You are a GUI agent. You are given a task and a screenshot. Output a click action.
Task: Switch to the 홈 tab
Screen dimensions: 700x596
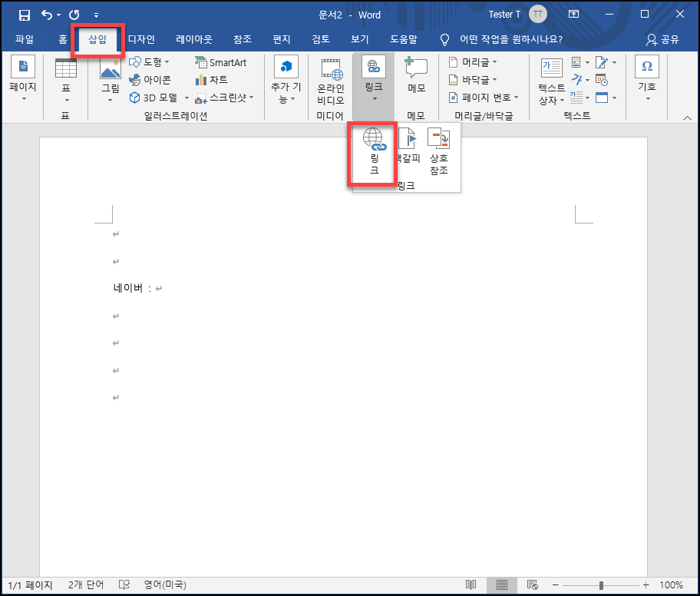(x=62, y=39)
